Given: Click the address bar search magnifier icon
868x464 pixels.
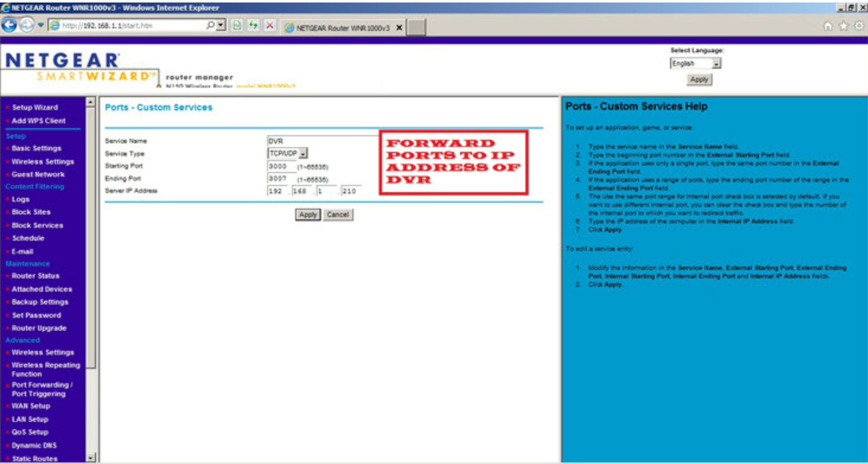Looking at the screenshot, I should 210,25.
